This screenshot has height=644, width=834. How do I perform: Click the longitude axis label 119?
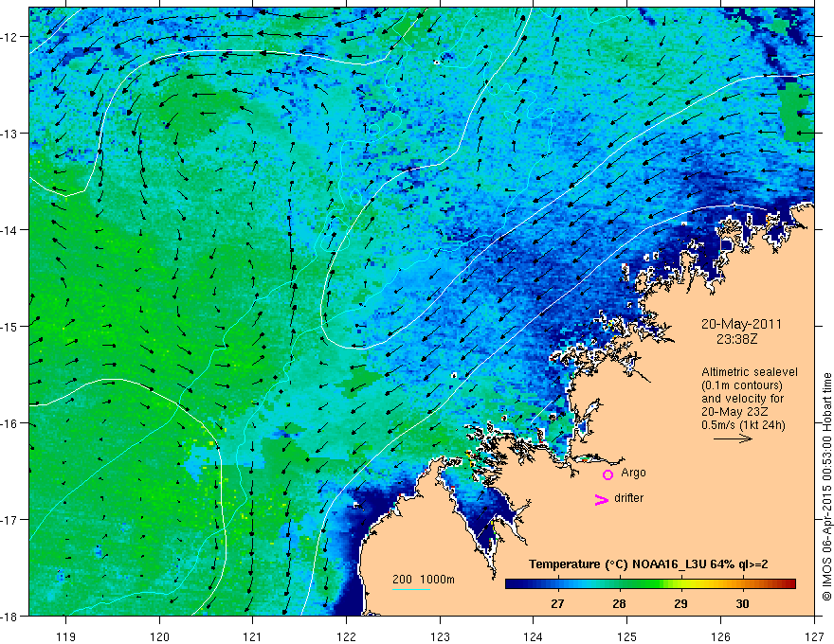tap(66, 636)
